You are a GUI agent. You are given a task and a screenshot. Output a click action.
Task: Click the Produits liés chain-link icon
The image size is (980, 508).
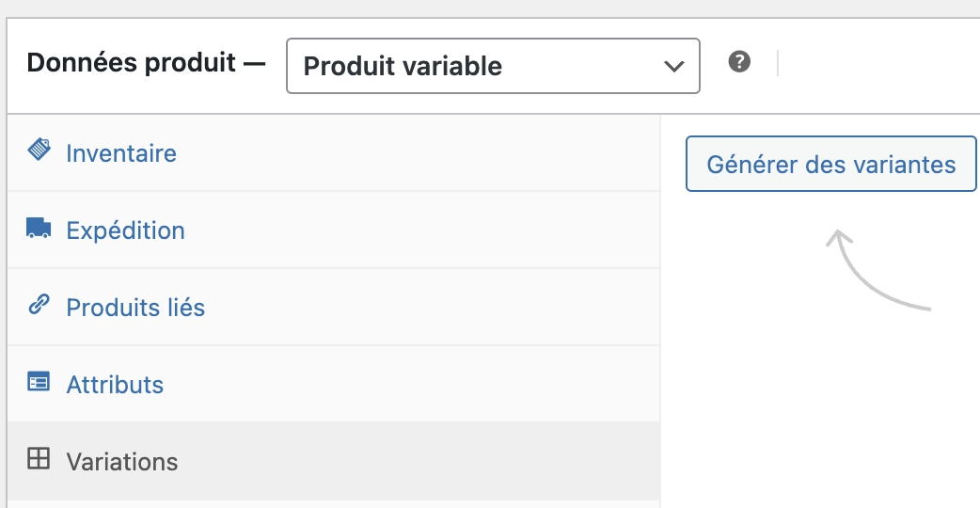(x=39, y=306)
